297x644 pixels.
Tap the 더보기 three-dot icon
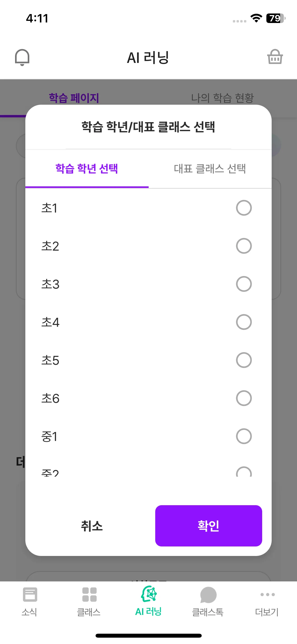[267, 595]
